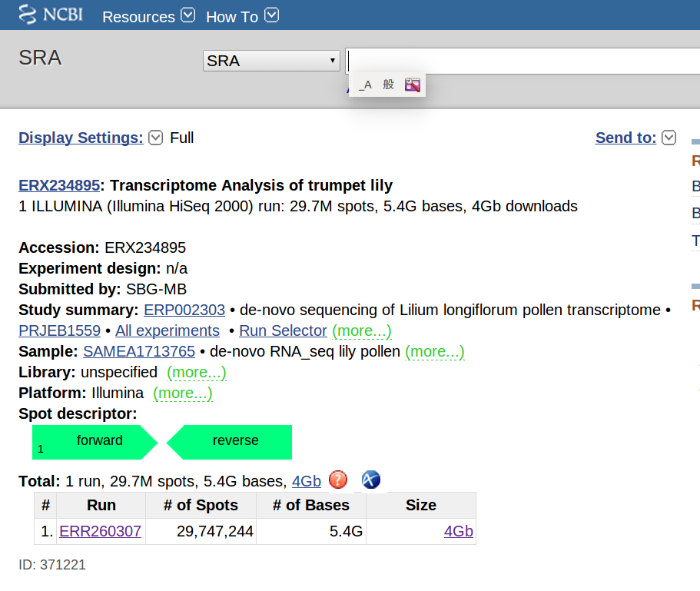Viewport: 700px width, 591px height.
Task: Open the Resources menu
Action: (138, 17)
